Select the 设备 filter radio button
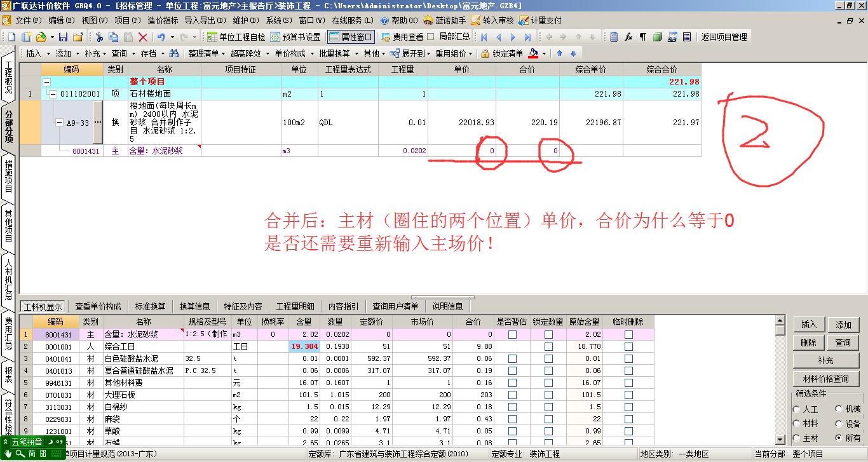Screen dimensions: 868x462 tap(839, 423)
